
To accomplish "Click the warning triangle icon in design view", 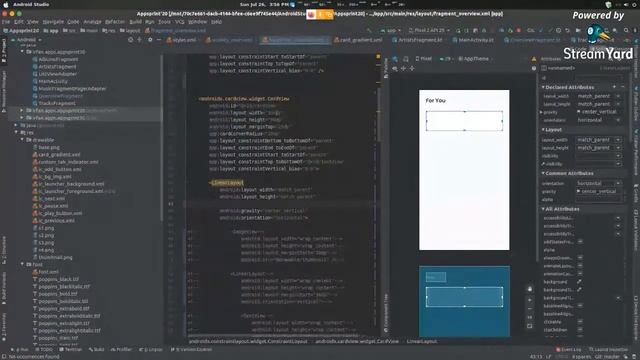I will click(534, 59).
